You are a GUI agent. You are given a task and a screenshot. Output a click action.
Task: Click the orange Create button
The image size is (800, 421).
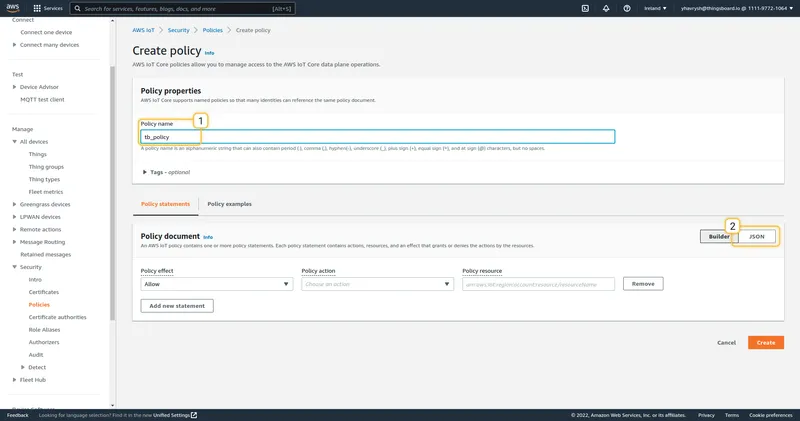coord(766,342)
